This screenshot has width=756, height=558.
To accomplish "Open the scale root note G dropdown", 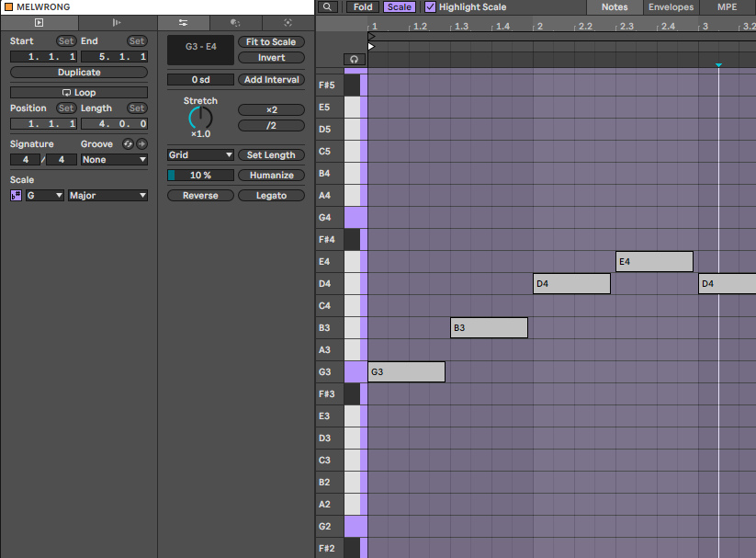I will click(x=45, y=196).
